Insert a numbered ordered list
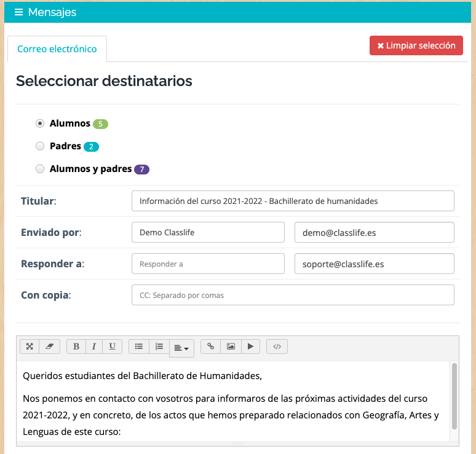The image size is (476, 454). click(x=159, y=346)
